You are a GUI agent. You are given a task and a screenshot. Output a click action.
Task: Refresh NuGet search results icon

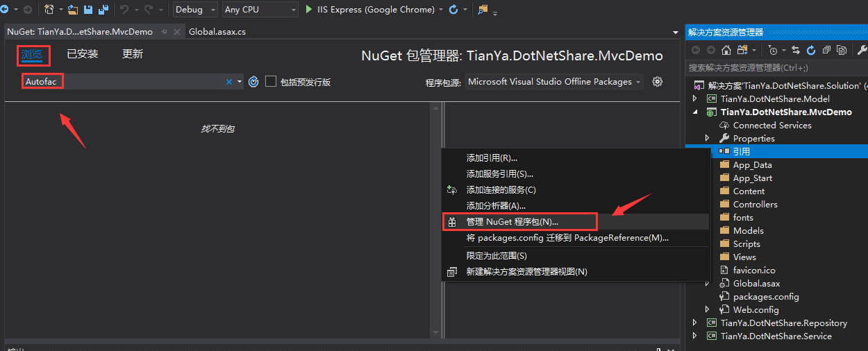click(253, 82)
